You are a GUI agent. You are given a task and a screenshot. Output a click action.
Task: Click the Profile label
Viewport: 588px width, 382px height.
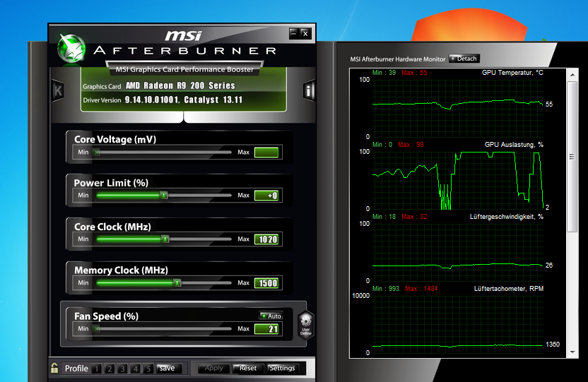pos(76,369)
